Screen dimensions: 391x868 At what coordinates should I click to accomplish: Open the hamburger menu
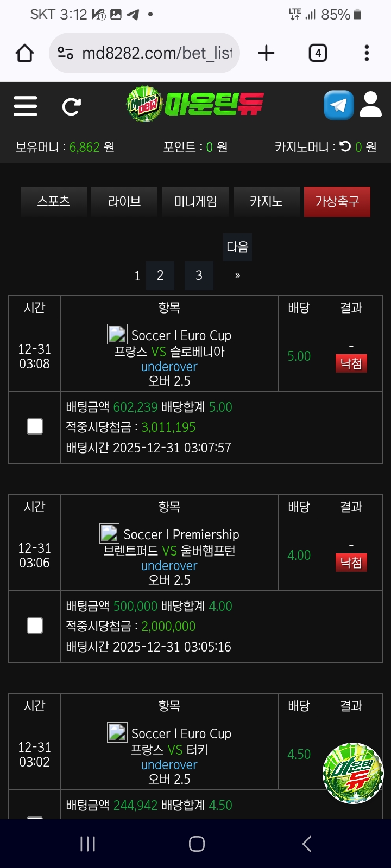pyautogui.click(x=26, y=106)
